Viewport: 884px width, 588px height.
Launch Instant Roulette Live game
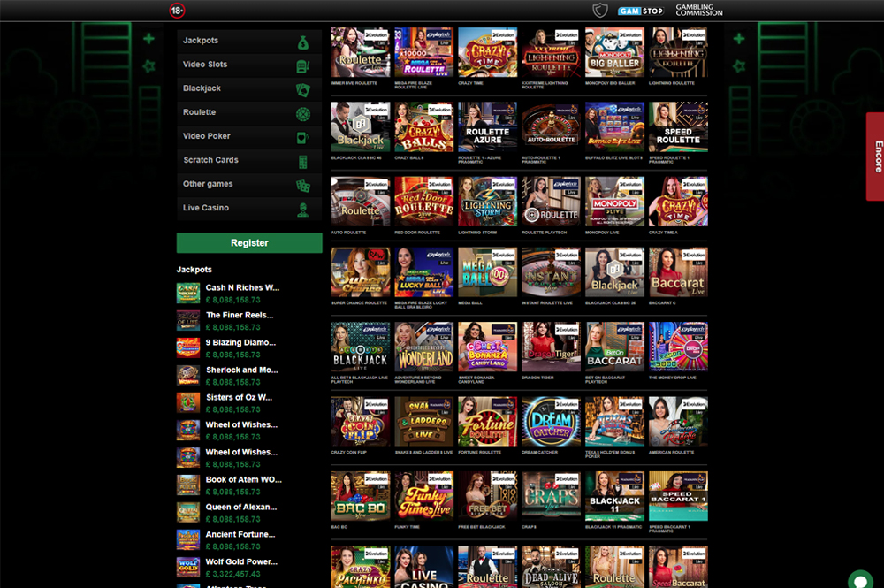coord(551,272)
